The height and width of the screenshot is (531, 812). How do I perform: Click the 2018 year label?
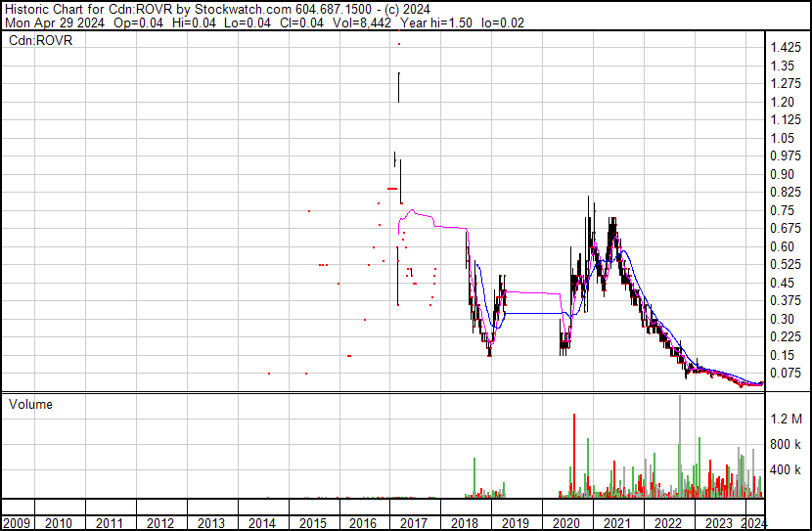[x=465, y=523]
